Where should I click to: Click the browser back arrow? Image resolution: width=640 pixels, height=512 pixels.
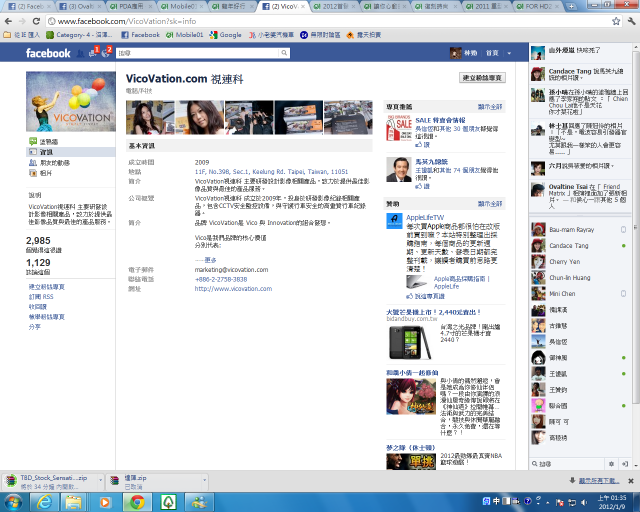coord(8,21)
